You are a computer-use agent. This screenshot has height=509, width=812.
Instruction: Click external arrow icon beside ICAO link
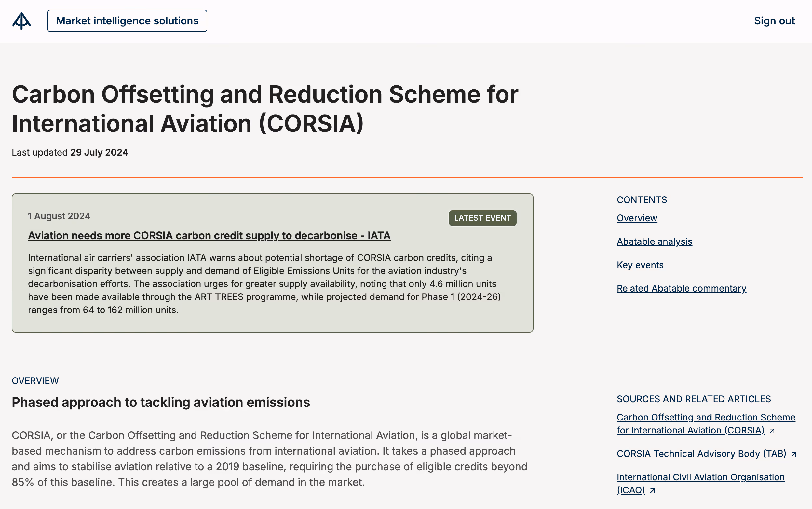[653, 491]
